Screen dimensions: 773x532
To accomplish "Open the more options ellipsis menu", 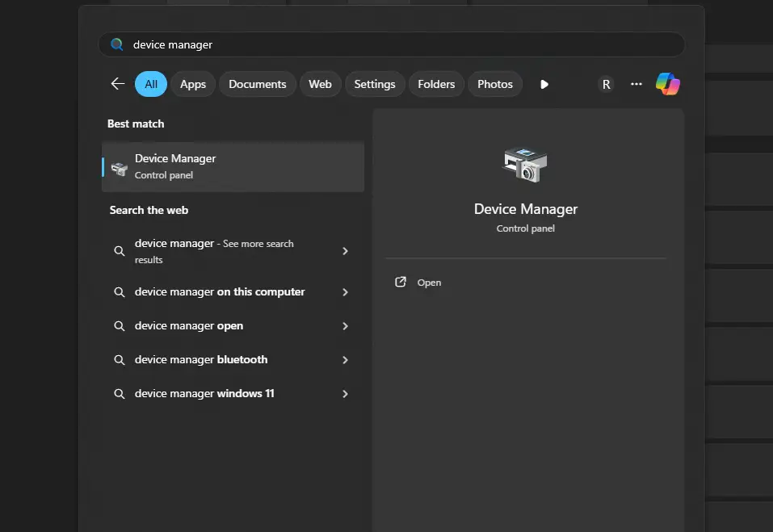I will click(x=636, y=83).
